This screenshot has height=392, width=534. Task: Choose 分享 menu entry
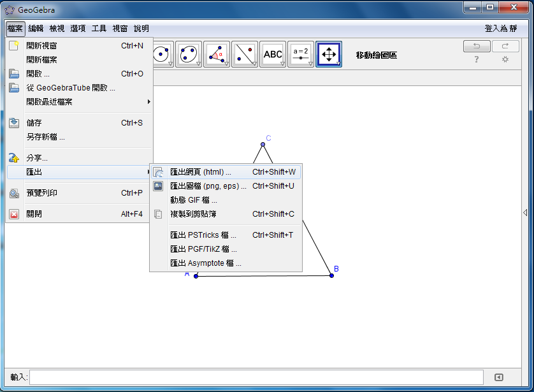point(79,158)
